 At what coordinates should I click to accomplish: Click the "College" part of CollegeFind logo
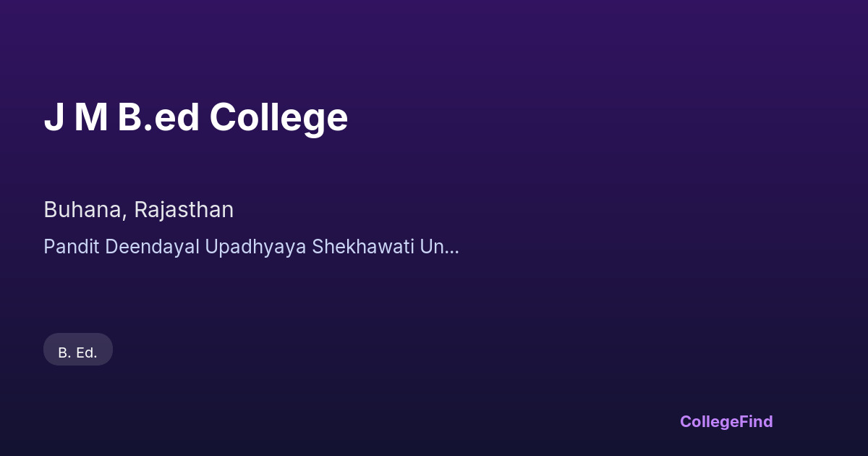(x=710, y=421)
